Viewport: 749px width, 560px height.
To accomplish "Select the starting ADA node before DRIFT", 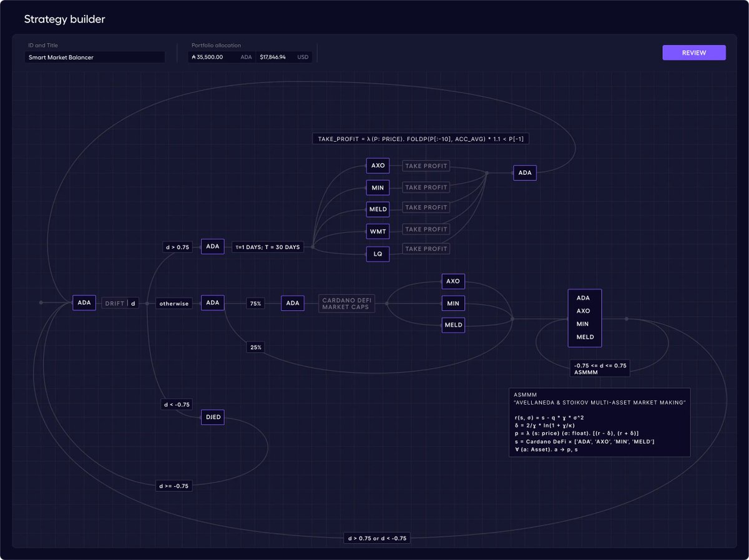I will tap(84, 303).
